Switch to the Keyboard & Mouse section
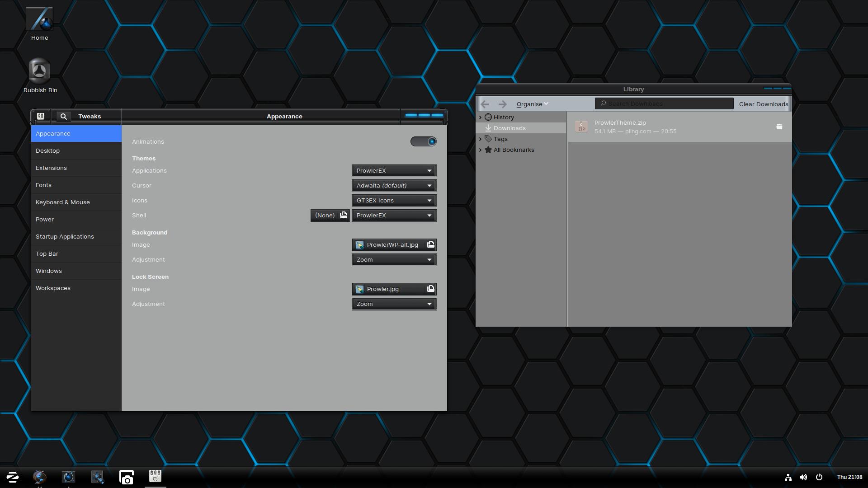 [62, 202]
